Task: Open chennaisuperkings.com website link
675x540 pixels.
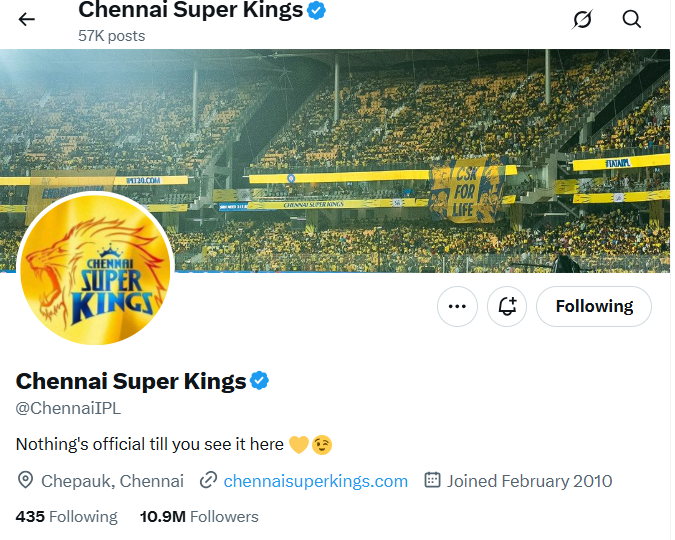Action: tap(315, 481)
